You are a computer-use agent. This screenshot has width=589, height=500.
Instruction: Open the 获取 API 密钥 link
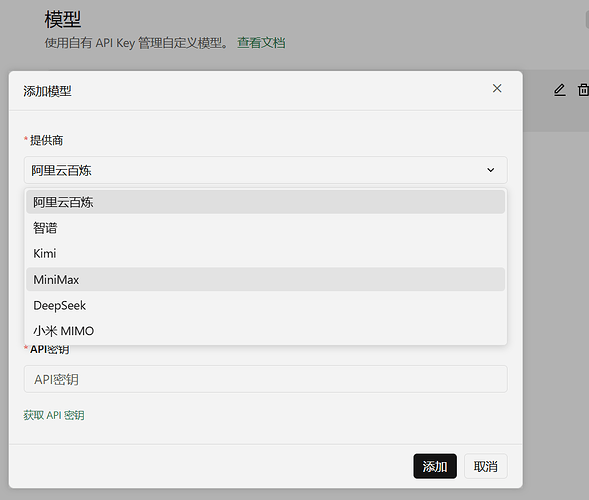[54, 415]
